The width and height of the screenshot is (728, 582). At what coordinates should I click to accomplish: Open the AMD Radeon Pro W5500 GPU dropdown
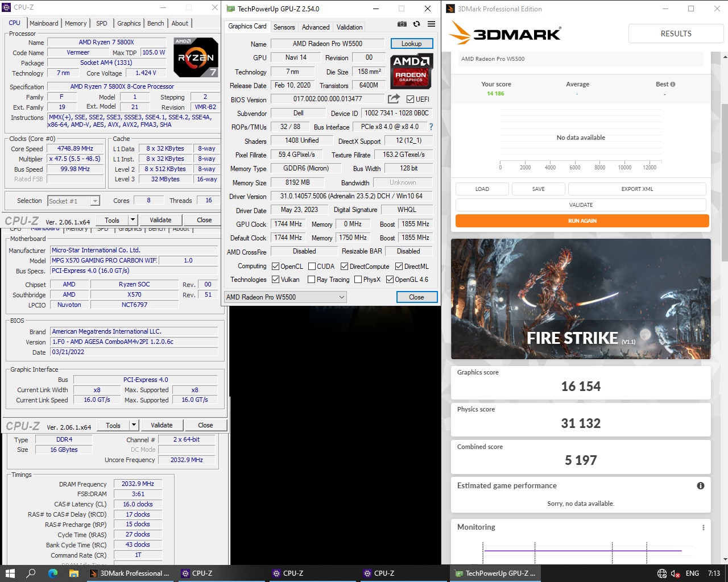click(286, 297)
